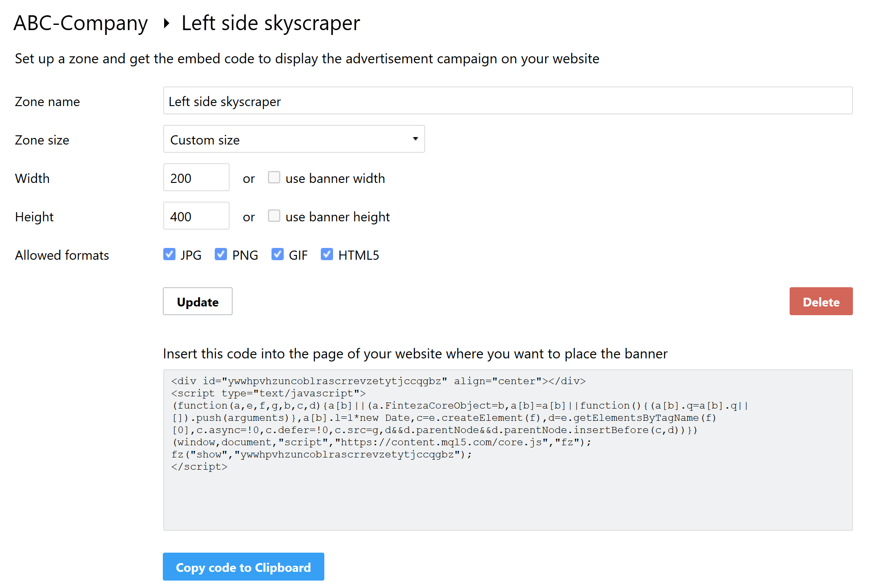Click the Update button icon area

coord(197,301)
